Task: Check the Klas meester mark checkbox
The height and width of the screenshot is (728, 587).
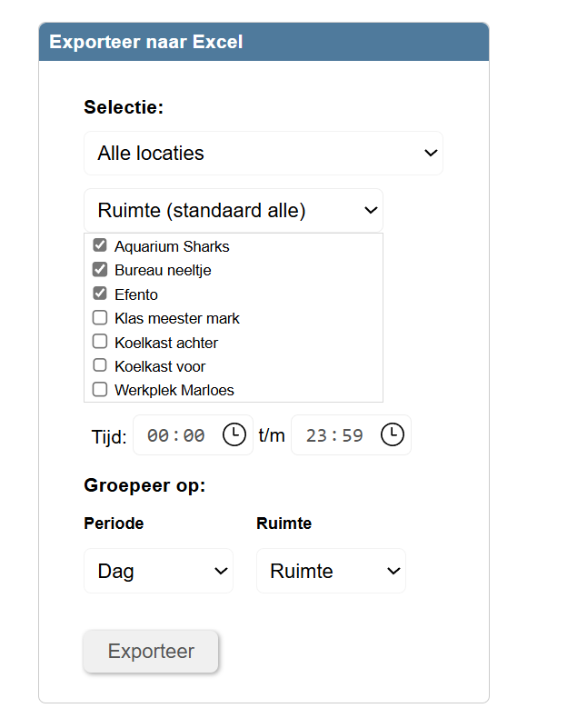Action: (x=100, y=318)
